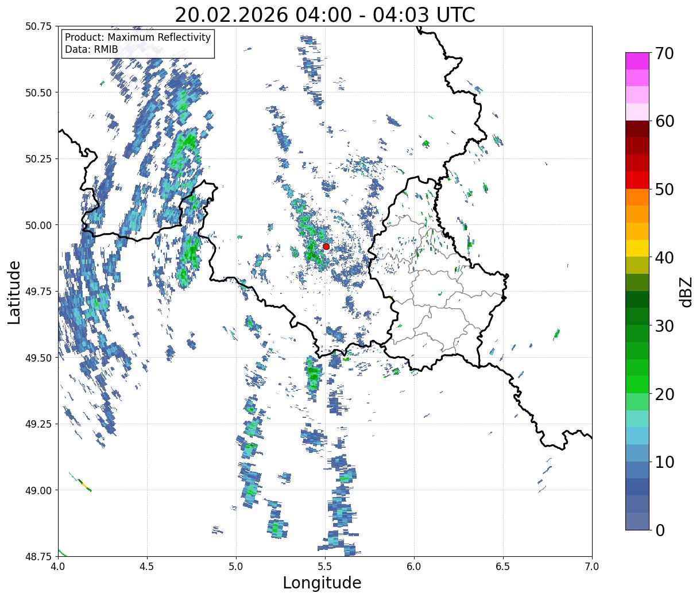The image size is (700, 597).
Task: Click the longitude tick label 5.0
Action: point(236,567)
